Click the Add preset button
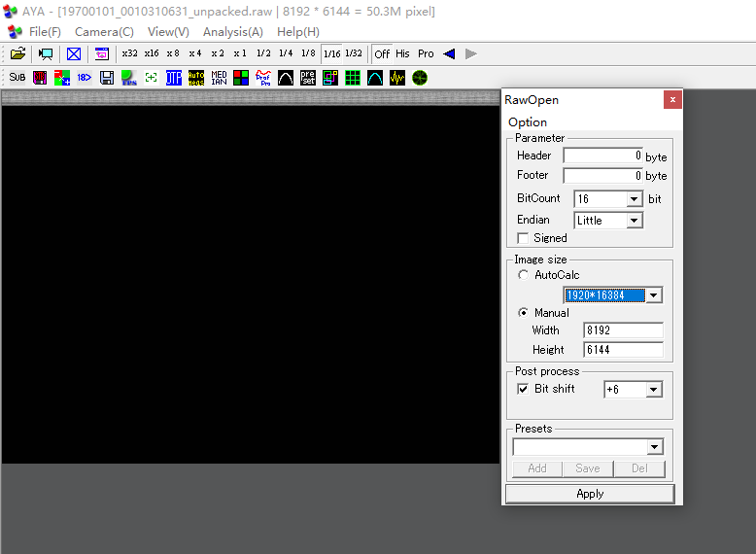The width and height of the screenshot is (756, 554). coord(537,468)
